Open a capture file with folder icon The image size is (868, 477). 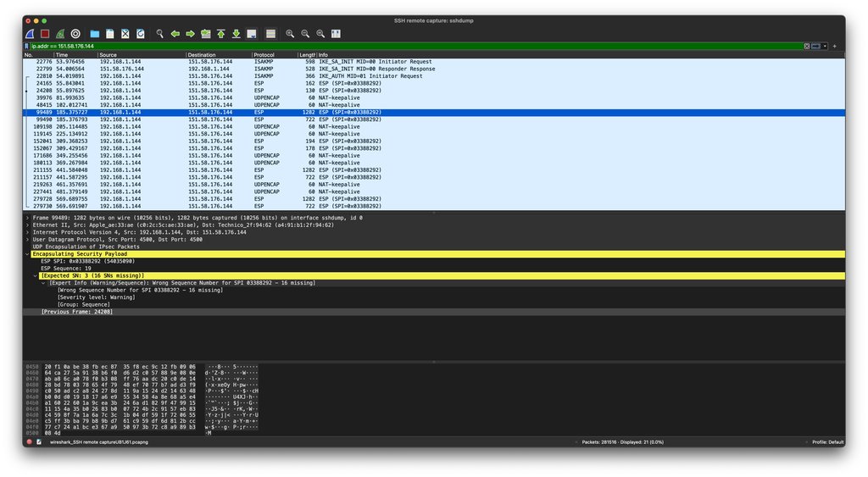pos(95,34)
